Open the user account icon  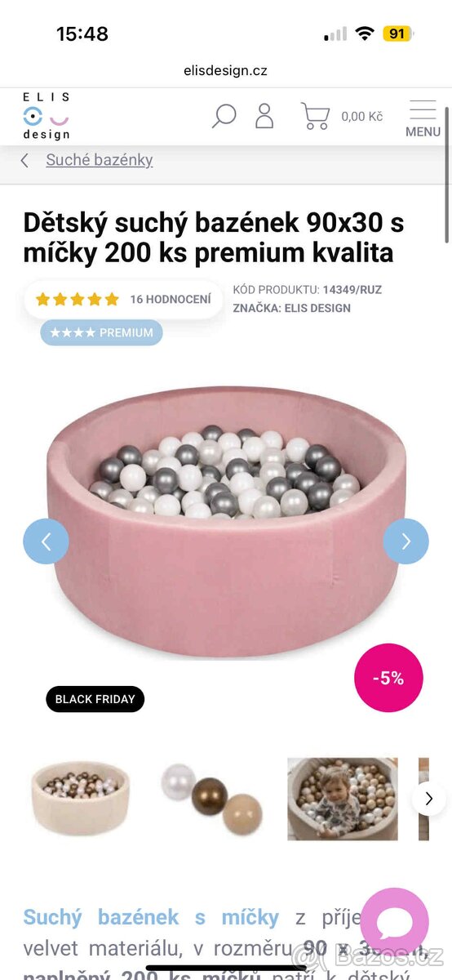(264, 115)
